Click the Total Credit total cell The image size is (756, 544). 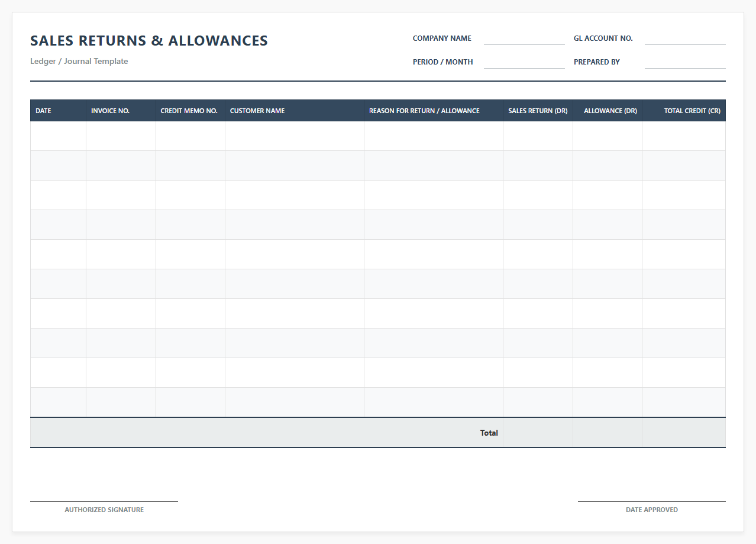[684, 433]
